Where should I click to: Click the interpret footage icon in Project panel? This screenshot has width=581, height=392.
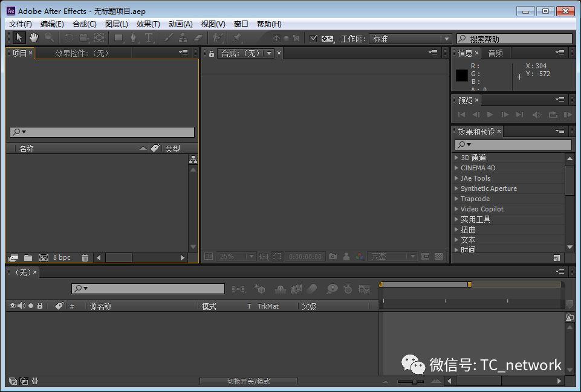click(x=13, y=258)
